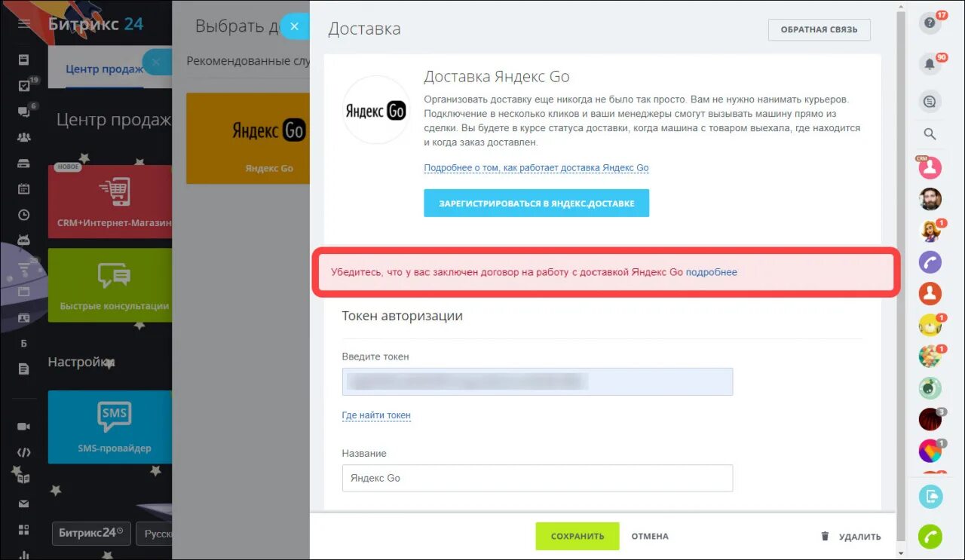Open the workgroups people icon
Screen dimensions: 965x560
24,137
